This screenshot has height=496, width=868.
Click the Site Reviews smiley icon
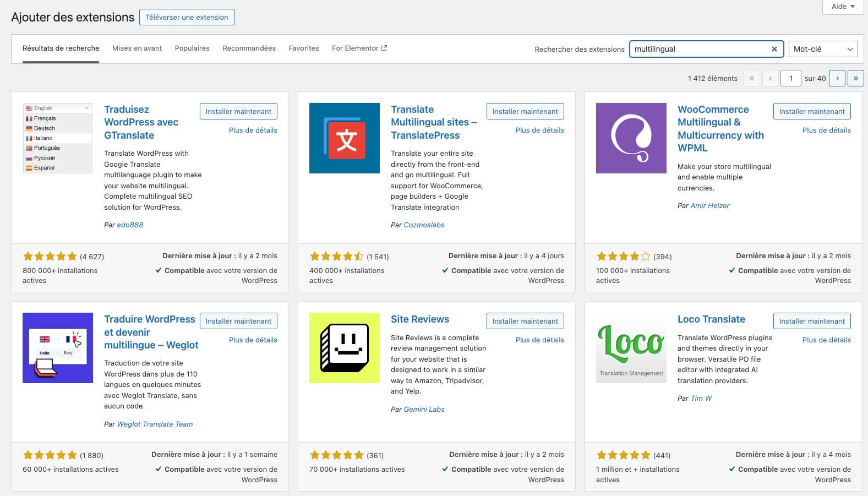pyautogui.click(x=345, y=348)
